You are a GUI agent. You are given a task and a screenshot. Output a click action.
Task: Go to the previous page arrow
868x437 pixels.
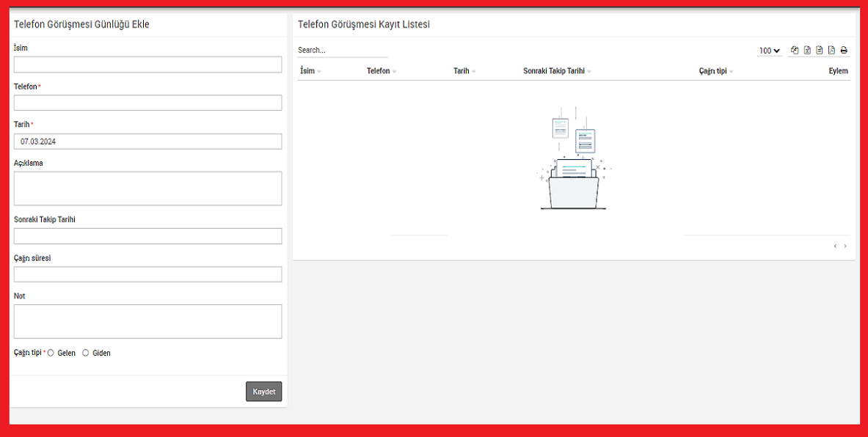click(x=835, y=246)
